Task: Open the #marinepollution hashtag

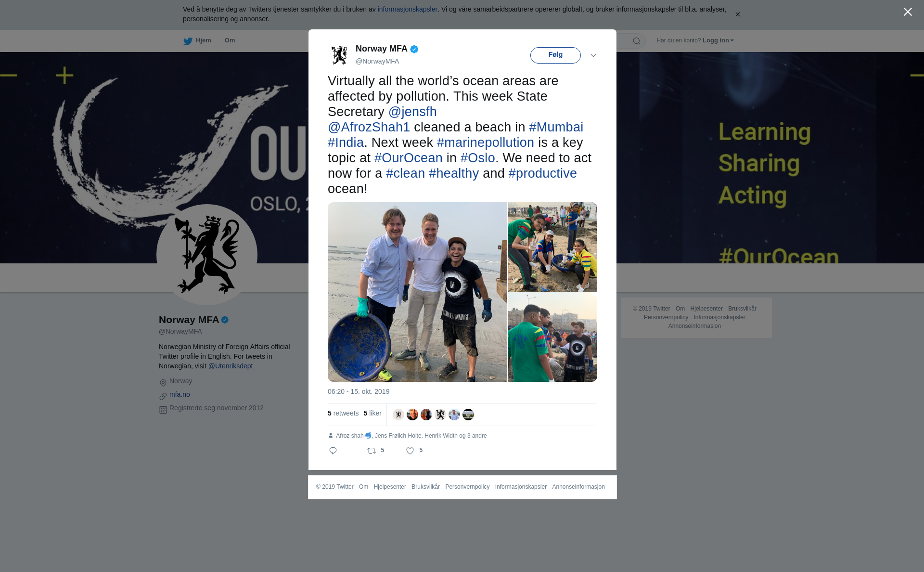Action: pyautogui.click(x=485, y=143)
